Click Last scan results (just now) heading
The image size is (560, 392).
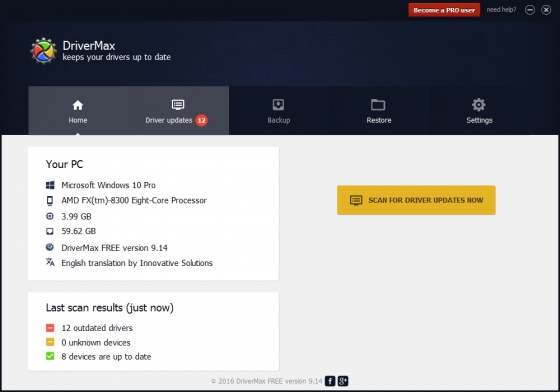[110, 308]
